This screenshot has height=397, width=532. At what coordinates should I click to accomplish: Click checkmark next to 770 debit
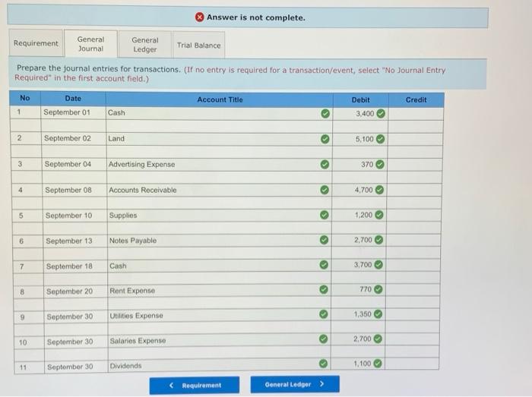tap(378, 289)
